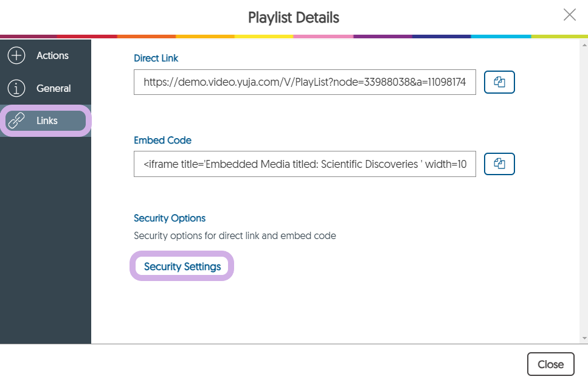Click the Direct Link heading label

(x=156, y=58)
